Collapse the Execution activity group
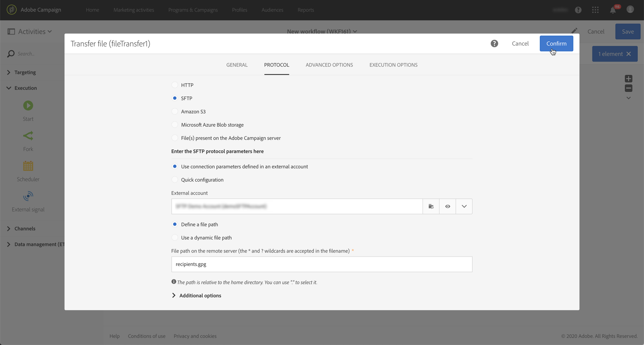The image size is (644, 345). [x=9, y=88]
